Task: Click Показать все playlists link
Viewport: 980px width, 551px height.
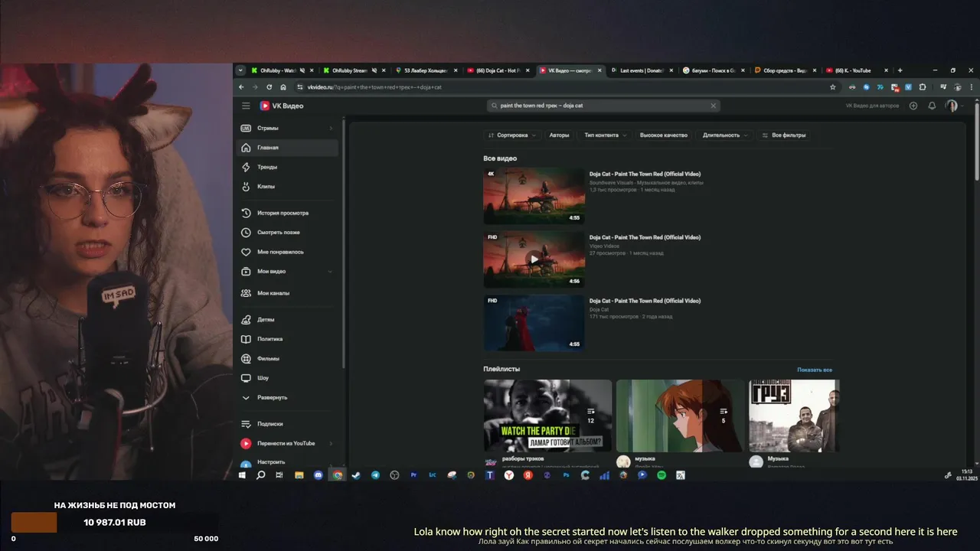Action: pyautogui.click(x=815, y=370)
